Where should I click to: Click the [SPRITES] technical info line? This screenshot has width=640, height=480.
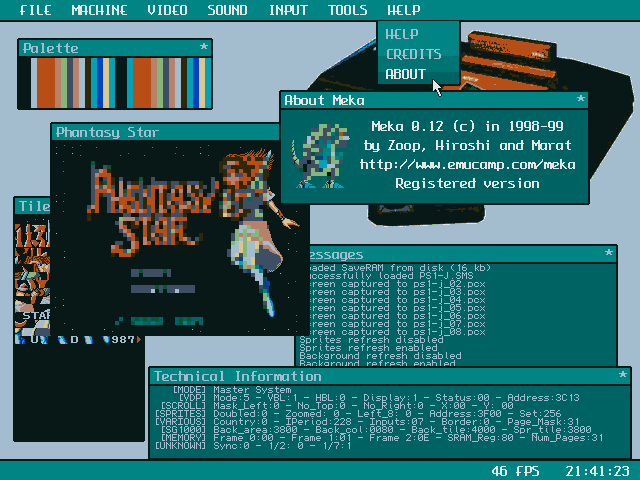(x=358, y=413)
